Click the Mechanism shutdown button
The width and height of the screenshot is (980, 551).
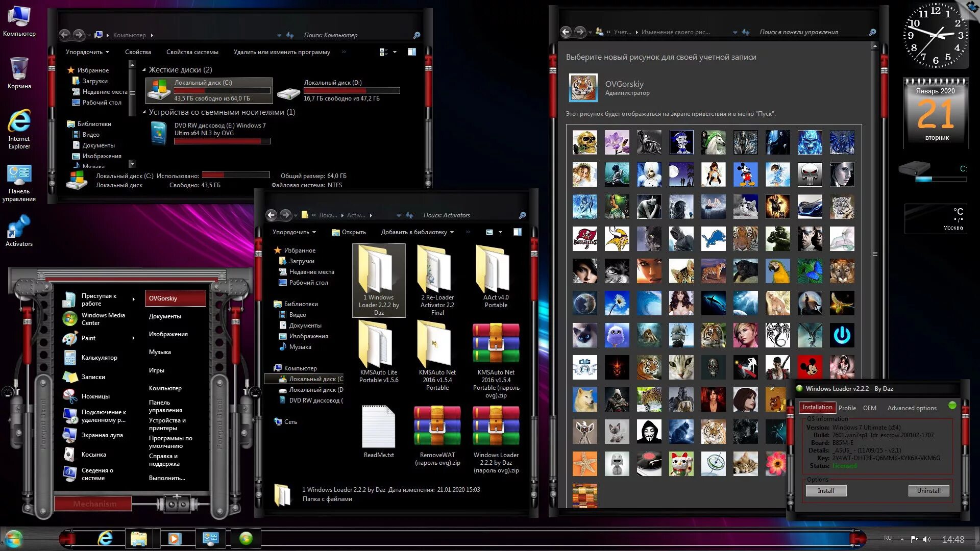[x=94, y=504]
